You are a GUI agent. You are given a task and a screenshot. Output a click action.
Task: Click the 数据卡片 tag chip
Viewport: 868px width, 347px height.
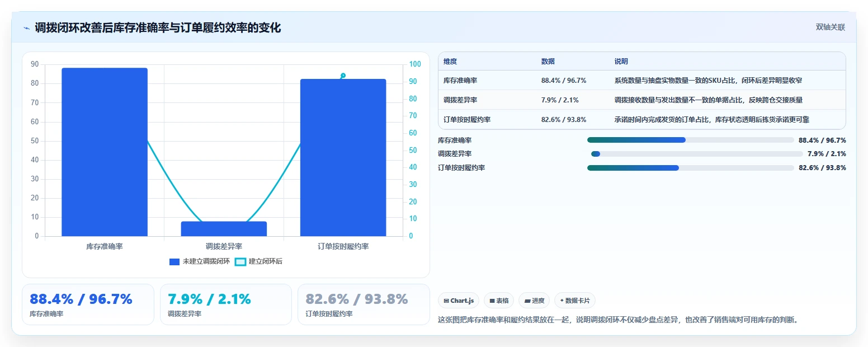point(574,301)
